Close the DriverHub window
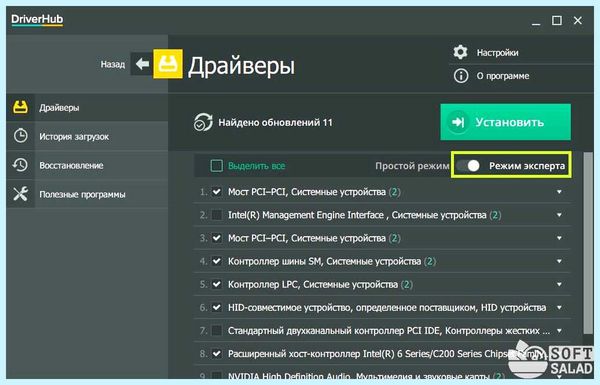Viewport: 600px width, 385px height. pos(578,20)
